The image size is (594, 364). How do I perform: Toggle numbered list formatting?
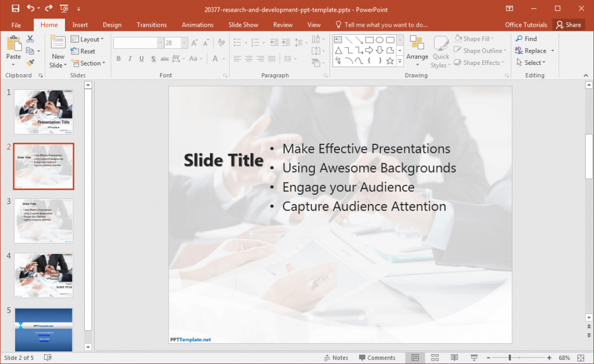point(255,41)
